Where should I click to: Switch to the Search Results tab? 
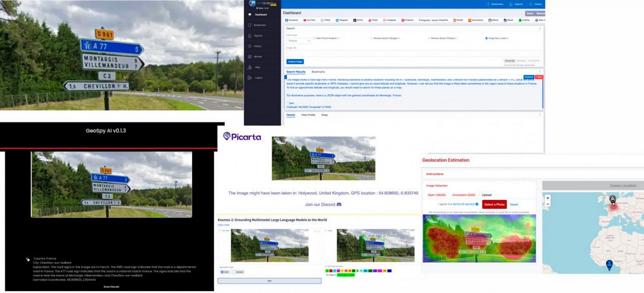click(296, 72)
